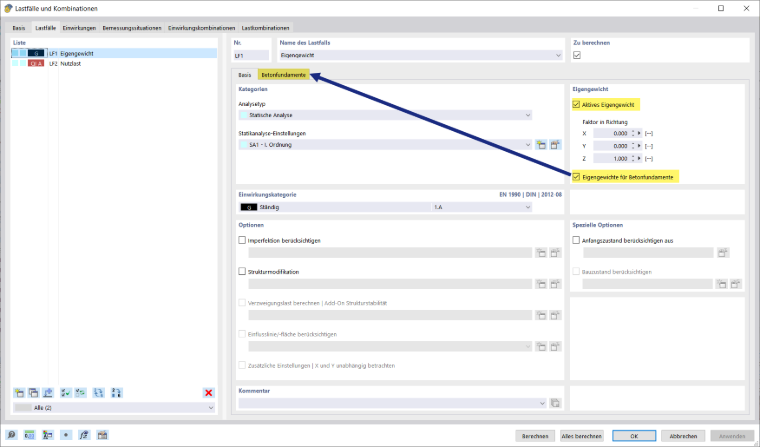
Task: Expand the Kommentar dropdown
Action: 542,403
